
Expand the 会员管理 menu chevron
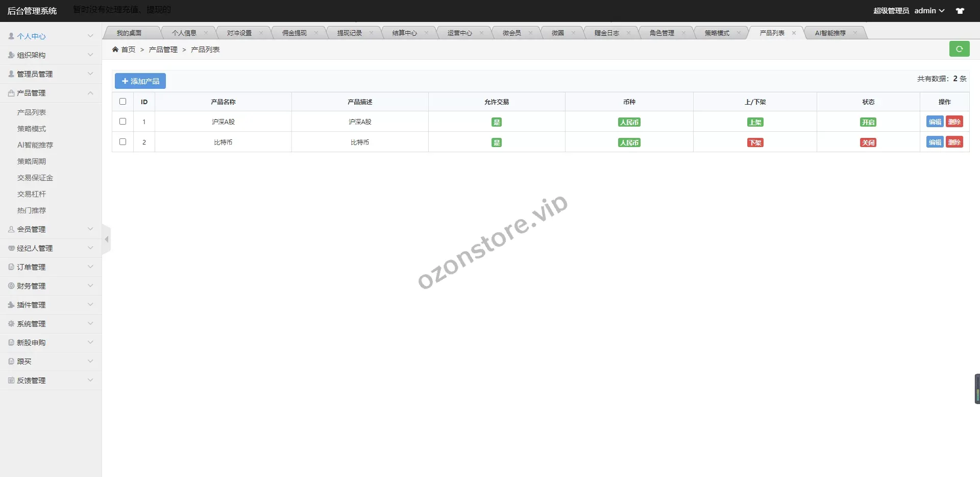pyautogui.click(x=90, y=229)
